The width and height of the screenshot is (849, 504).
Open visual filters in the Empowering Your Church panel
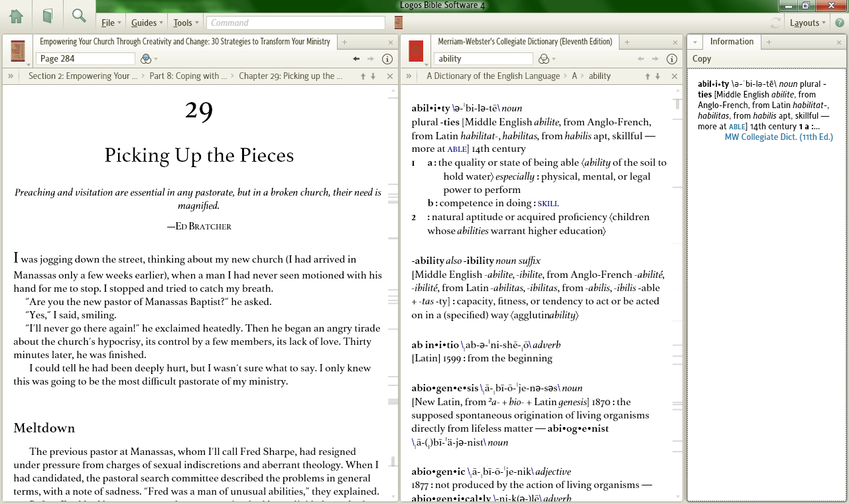pos(146,58)
